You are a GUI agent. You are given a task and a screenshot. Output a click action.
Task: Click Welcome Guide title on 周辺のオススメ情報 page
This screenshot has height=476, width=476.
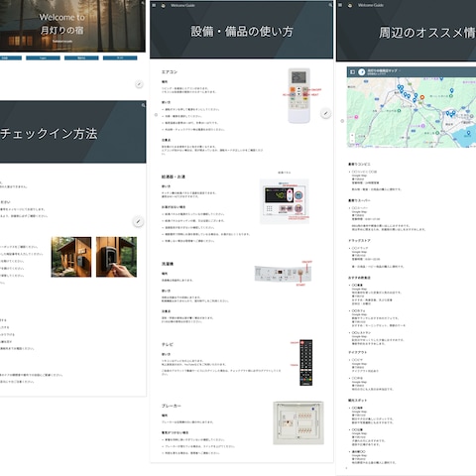371,5
